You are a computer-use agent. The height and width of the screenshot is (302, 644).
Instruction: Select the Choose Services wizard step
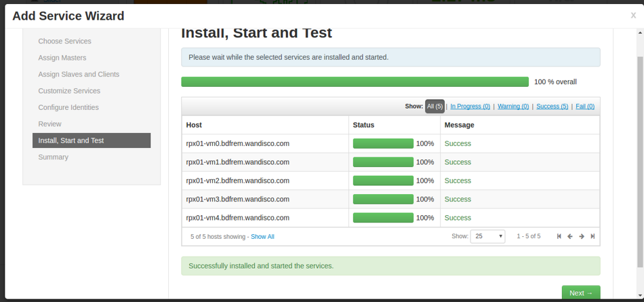[x=64, y=41]
